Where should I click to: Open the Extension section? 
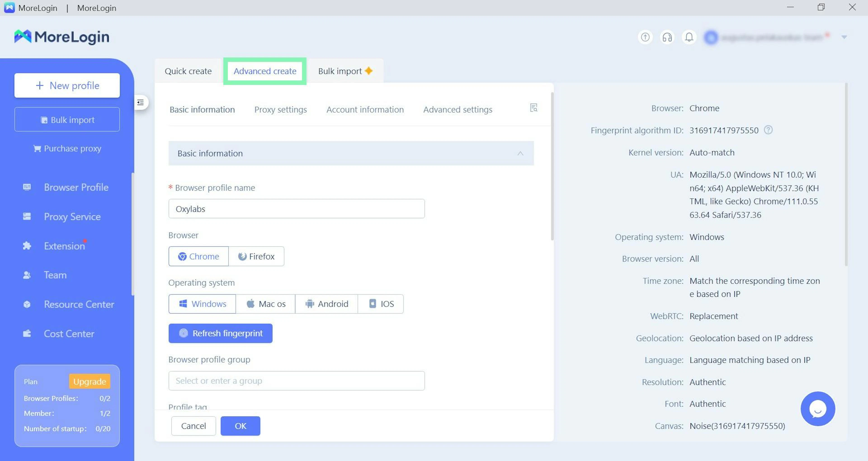[64, 246]
